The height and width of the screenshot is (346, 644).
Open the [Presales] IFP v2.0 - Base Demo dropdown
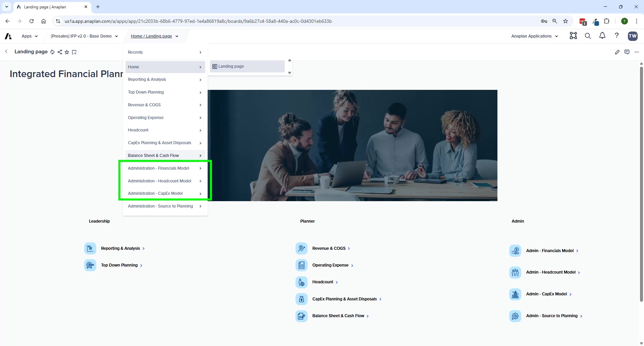tap(84, 36)
